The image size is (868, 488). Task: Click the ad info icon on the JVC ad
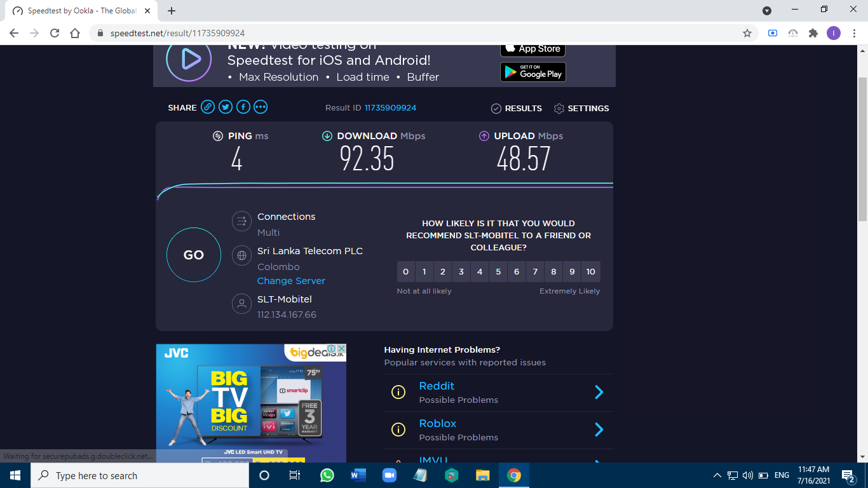point(331,349)
